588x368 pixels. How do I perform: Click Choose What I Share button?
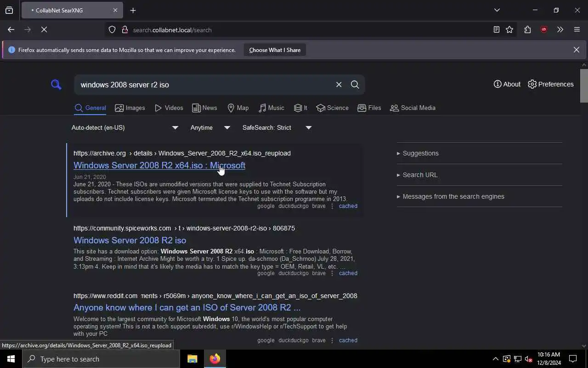coord(275,50)
